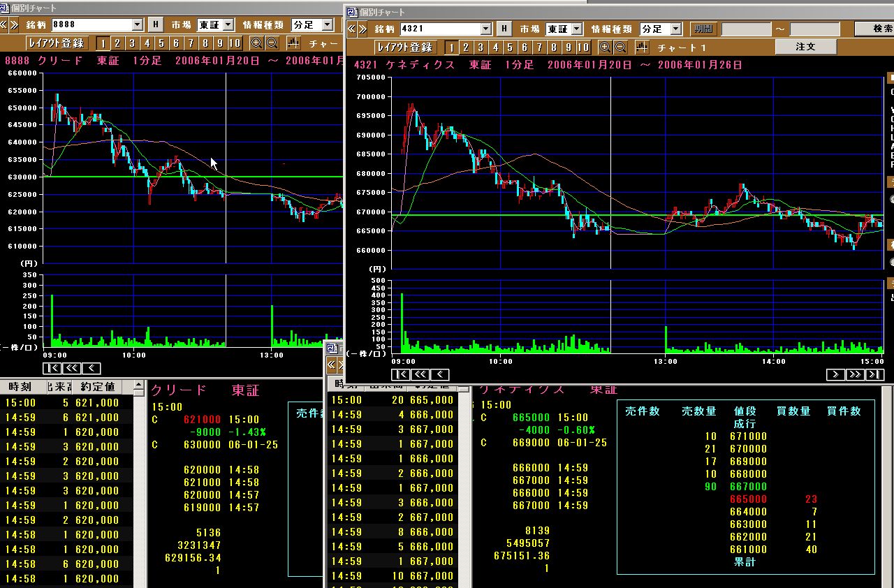Step one bar left in 8888 chart
The height and width of the screenshot is (588, 894).
(x=91, y=368)
